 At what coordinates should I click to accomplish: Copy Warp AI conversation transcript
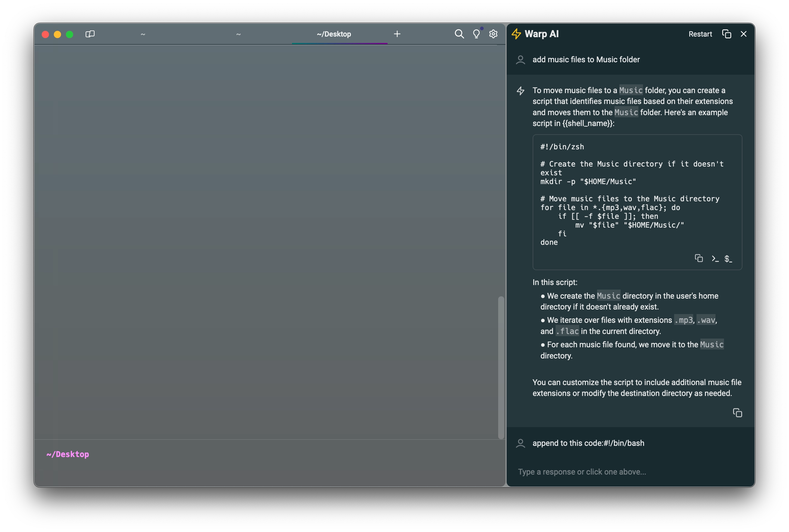click(x=726, y=34)
